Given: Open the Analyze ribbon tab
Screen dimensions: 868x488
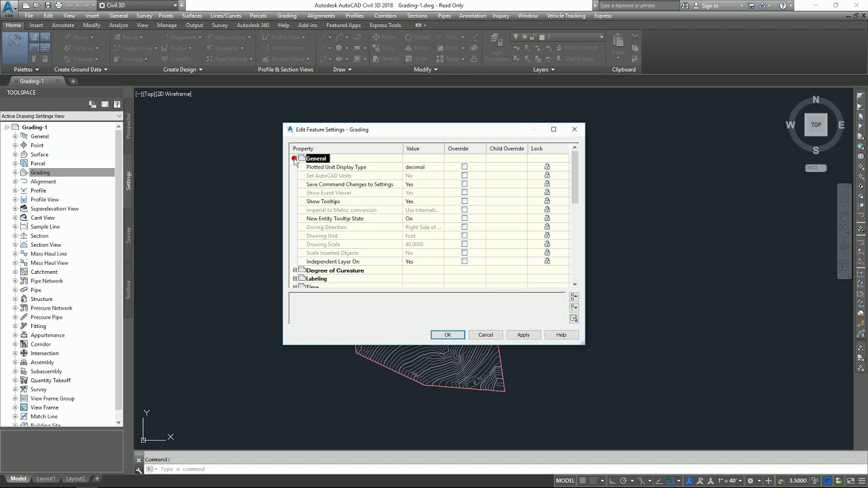Looking at the screenshot, I should click(x=118, y=25).
